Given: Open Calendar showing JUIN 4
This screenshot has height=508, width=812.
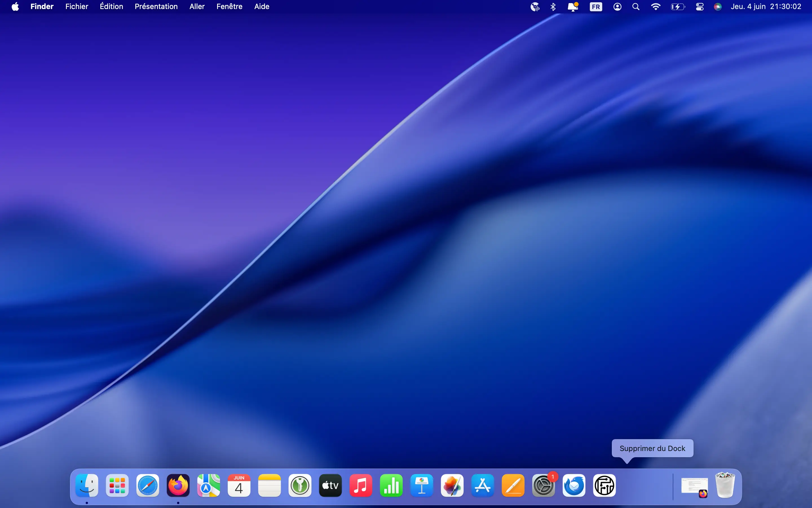Looking at the screenshot, I should click(239, 485).
